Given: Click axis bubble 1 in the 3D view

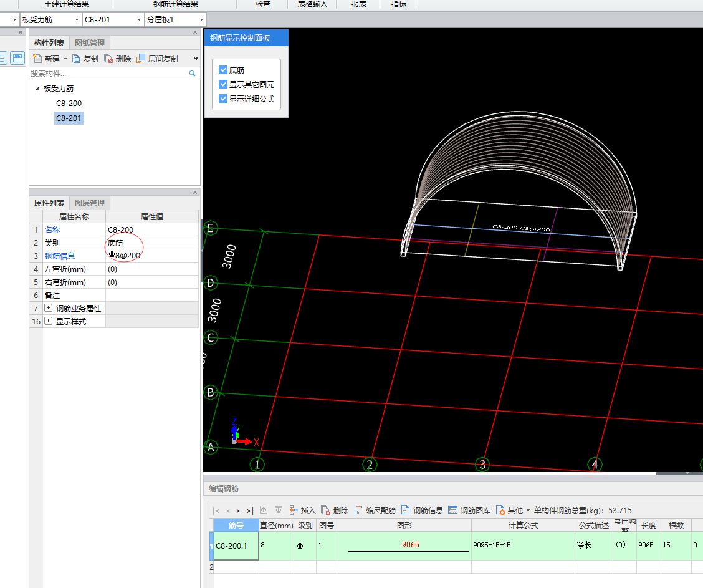Looking at the screenshot, I should click(x=257, y=465).
